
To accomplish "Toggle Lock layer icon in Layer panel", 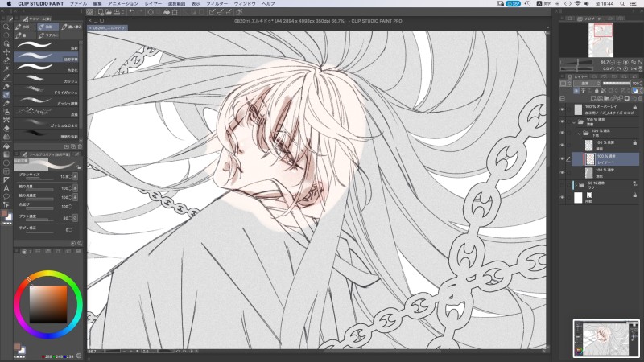I will point(597,91).
